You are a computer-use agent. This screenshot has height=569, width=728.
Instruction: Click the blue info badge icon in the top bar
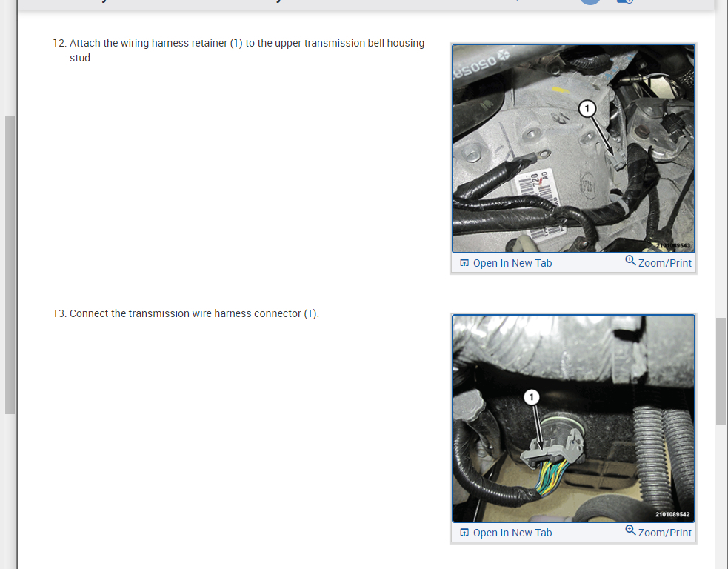point(625,1)
